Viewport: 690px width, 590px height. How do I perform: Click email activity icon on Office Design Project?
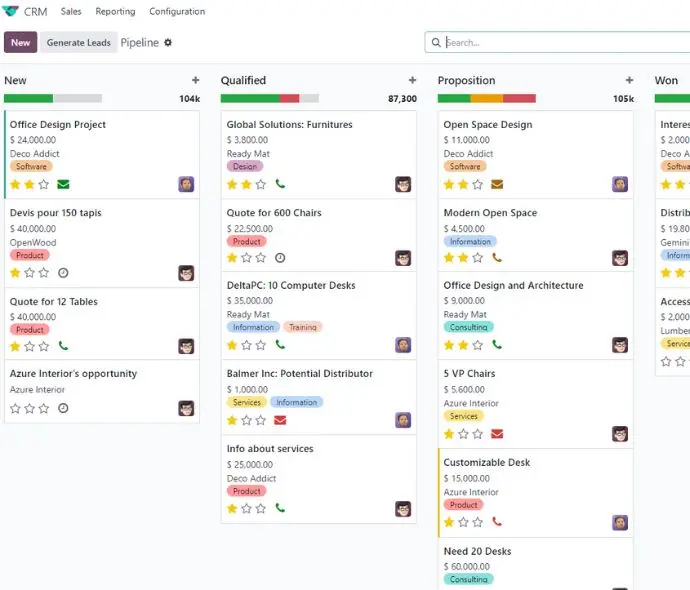point(63,184)
